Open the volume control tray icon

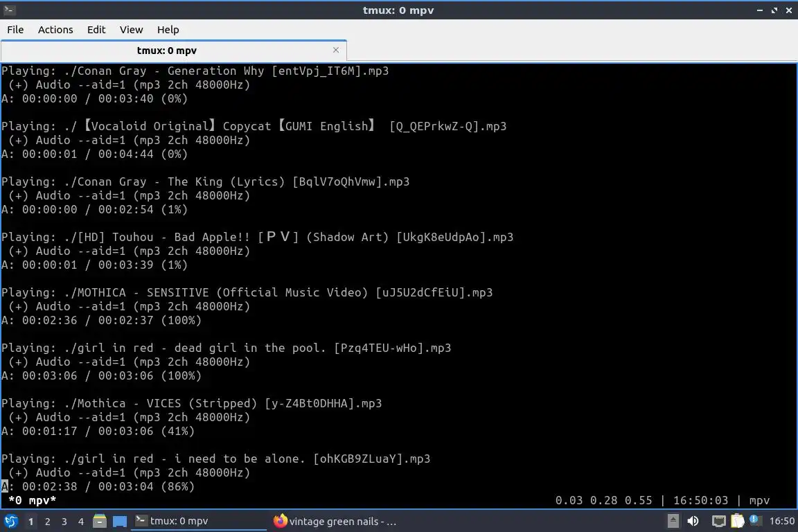pos(693,521)
